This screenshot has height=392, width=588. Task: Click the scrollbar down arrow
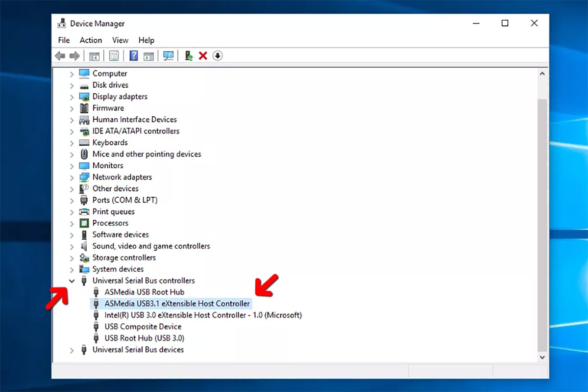[x=542, y=358]
